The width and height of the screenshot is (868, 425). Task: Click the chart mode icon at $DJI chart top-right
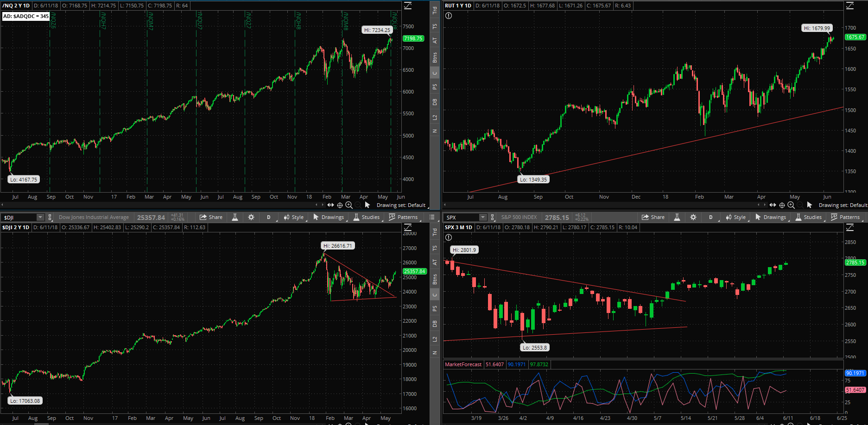click(408, 227)
